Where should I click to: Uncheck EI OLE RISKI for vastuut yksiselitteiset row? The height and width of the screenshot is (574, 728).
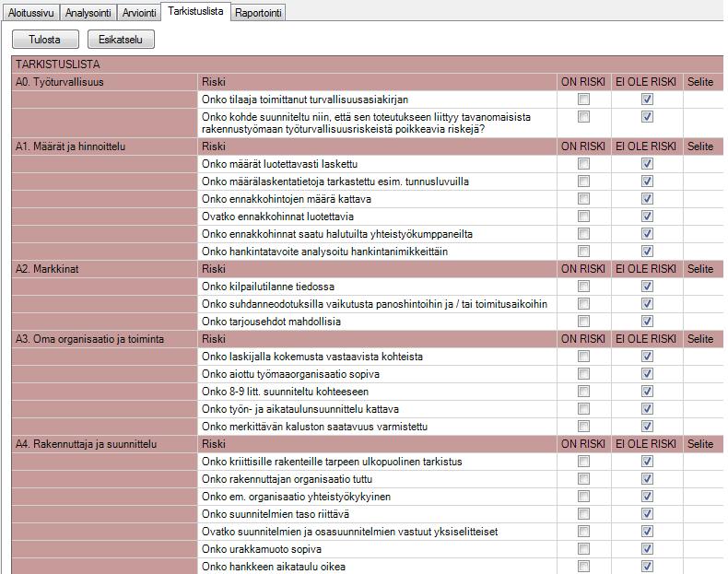tap(647, 532)
